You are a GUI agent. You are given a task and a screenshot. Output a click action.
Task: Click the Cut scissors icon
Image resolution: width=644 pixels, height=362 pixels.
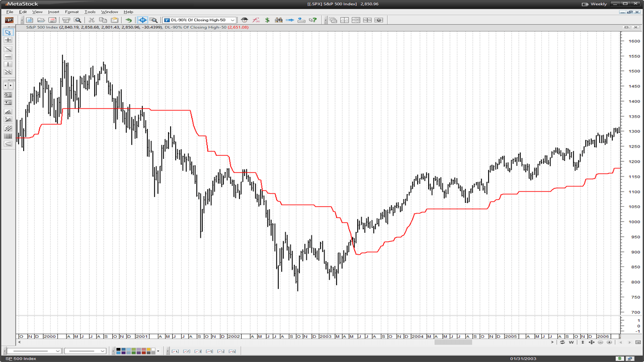[92, 20]
